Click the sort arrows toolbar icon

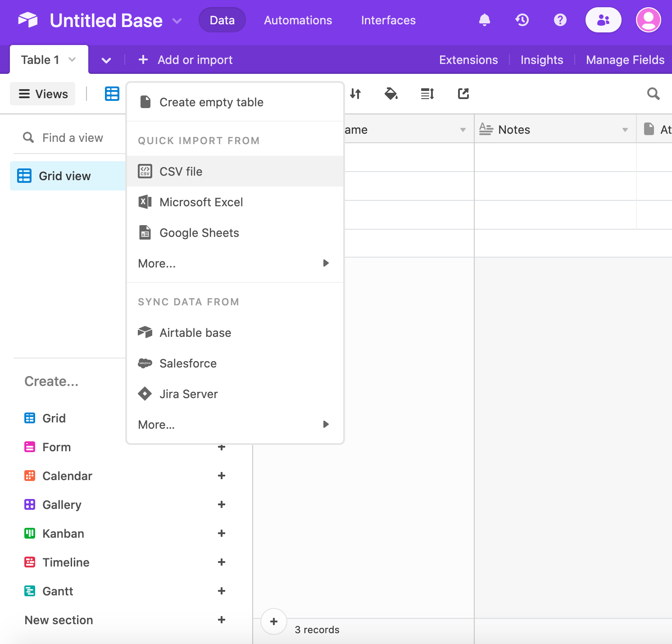pyautogui.click(x=355, y=94)
